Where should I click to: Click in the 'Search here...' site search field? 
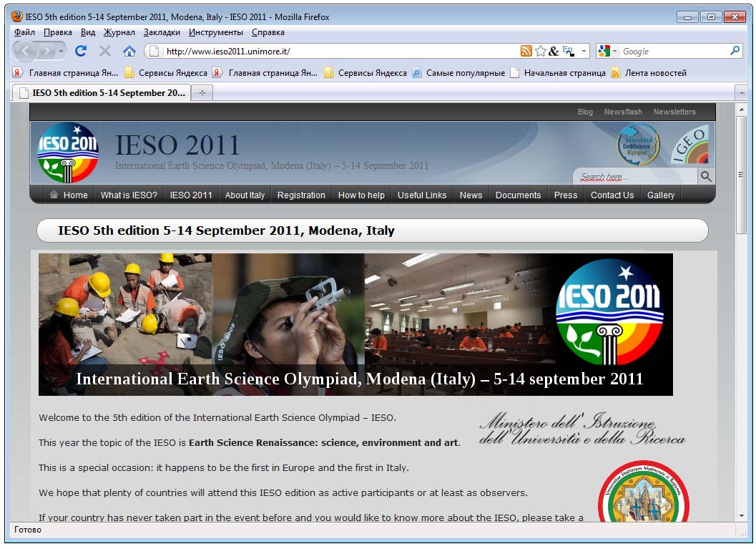(x=635, y=177)
